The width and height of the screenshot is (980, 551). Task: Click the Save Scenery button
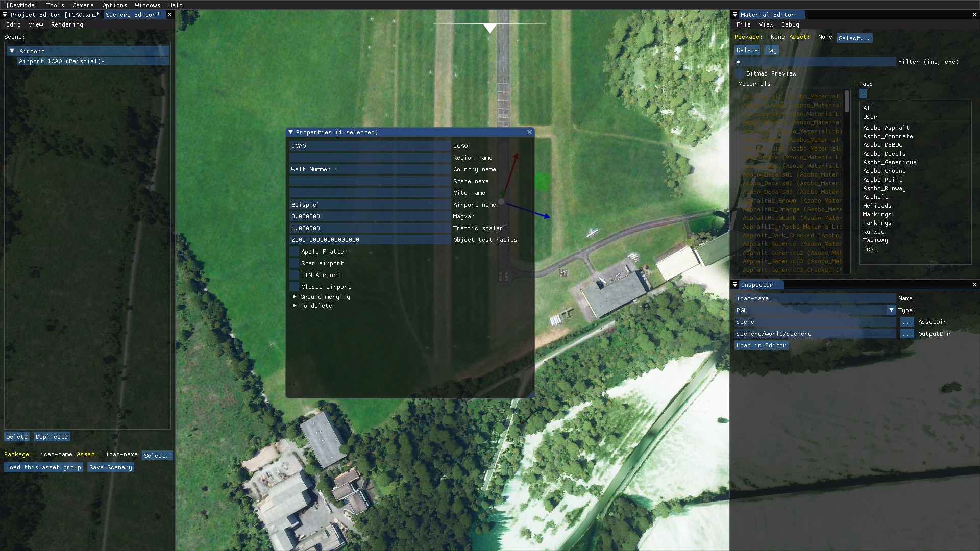pyautogui.click(x=111, y=467)
